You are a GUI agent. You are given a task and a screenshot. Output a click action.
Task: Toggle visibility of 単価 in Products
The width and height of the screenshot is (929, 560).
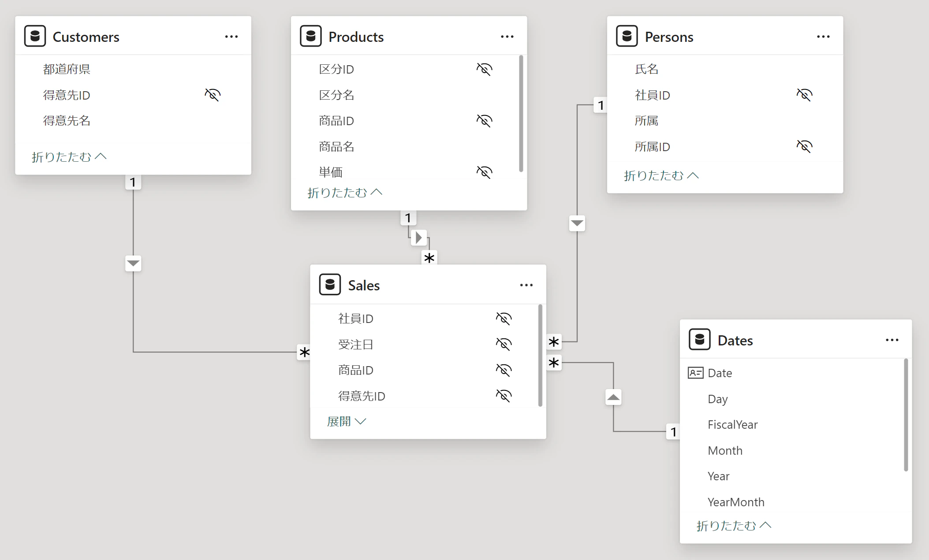(x=484, y=172)
